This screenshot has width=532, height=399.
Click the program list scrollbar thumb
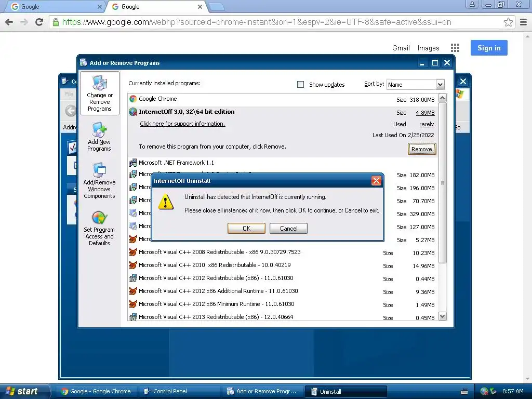[443, 183]
